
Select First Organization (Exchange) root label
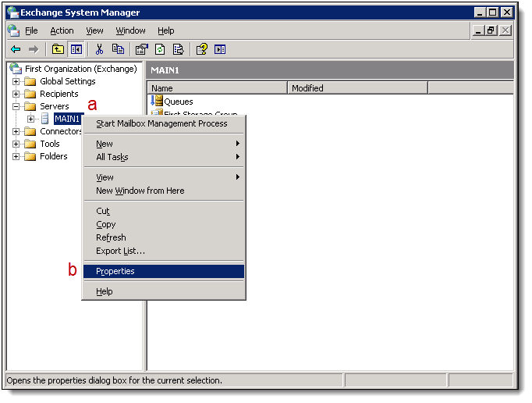click(81, 69)
